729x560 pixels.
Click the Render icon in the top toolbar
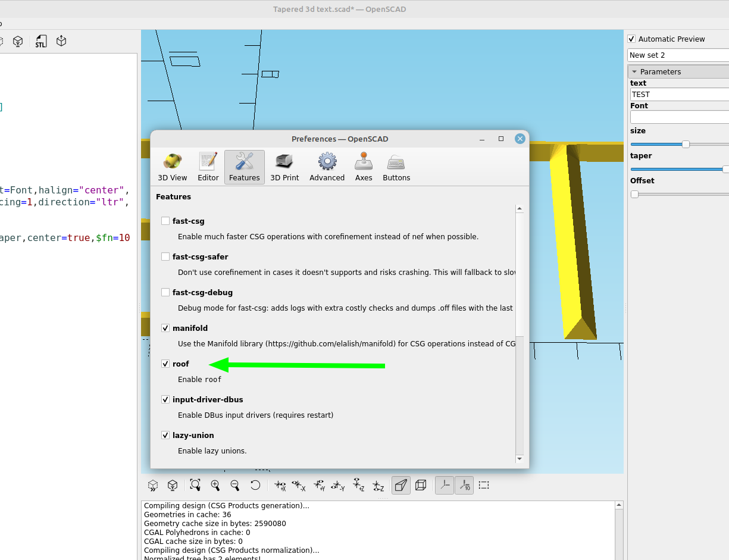tap(17, 40)
